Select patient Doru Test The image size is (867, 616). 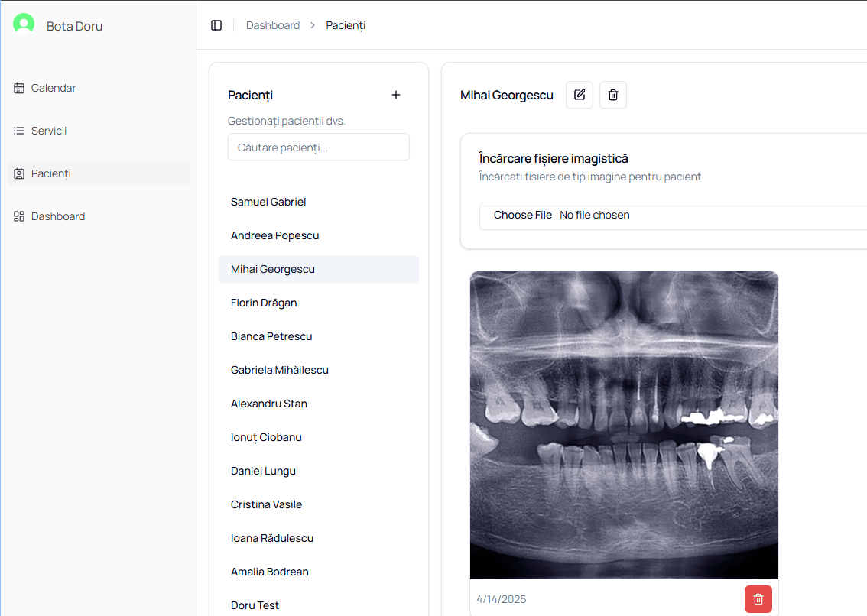tap(319, 605)
